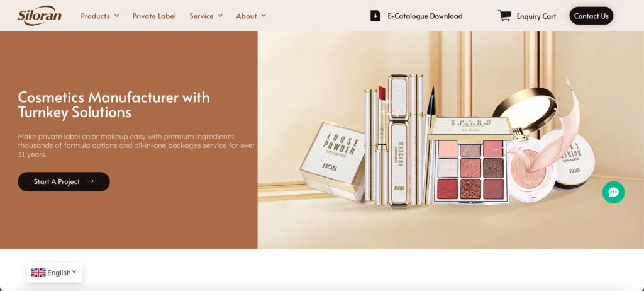Click the Contact Us button
644x291 pixels.
pyautogui.click(x=591, y=16)
